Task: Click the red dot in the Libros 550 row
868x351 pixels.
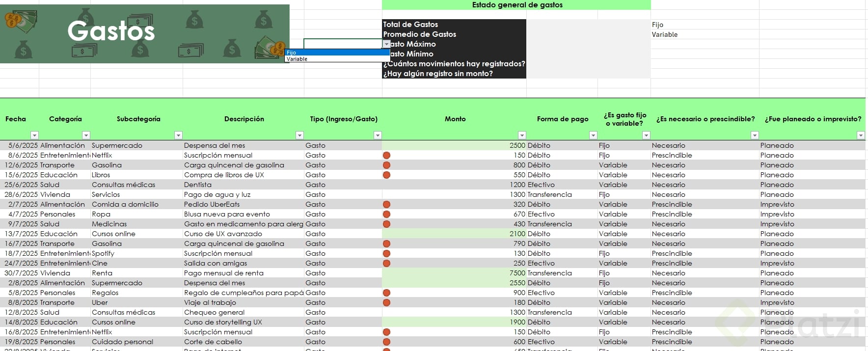Action: pyautogui.click(x=386, y=175)
